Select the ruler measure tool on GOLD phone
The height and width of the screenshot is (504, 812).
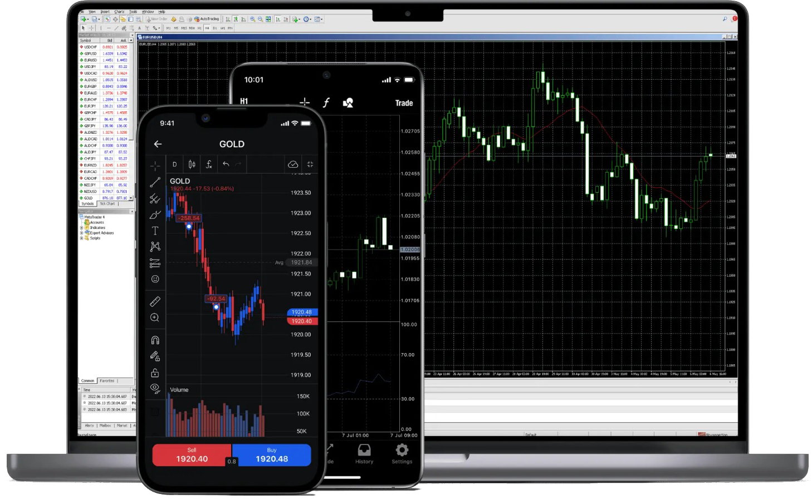click(155, 301)
